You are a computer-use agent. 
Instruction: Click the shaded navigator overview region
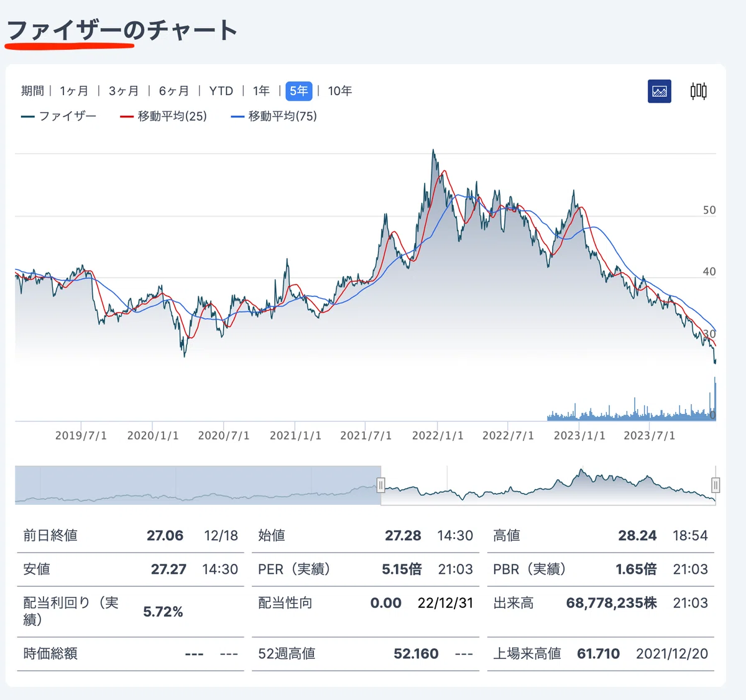(x=198, y=485)
